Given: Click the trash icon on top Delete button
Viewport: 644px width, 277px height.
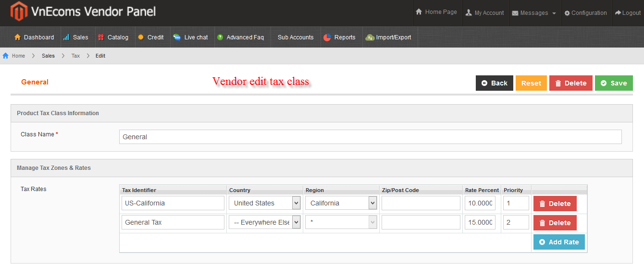Looking at the screenshot, I should [558, 83].
